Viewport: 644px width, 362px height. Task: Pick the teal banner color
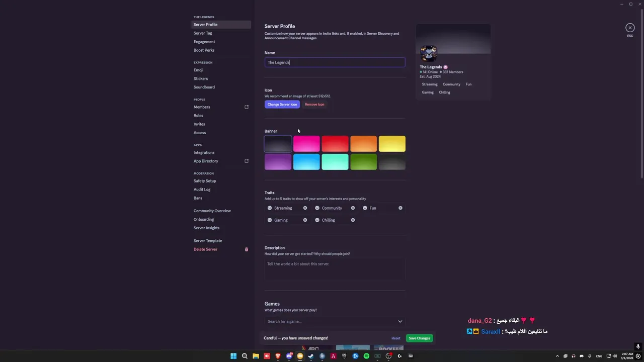[x=335, y=162]
